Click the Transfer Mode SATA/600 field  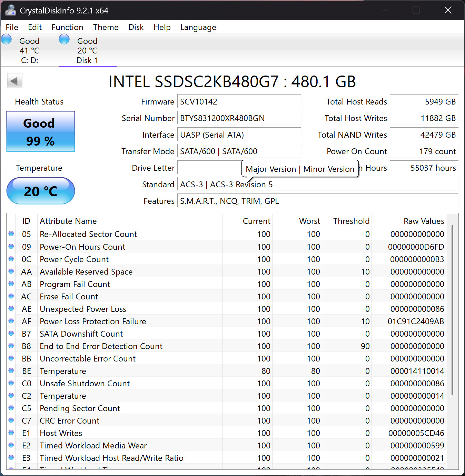click(x=239, y=151)
